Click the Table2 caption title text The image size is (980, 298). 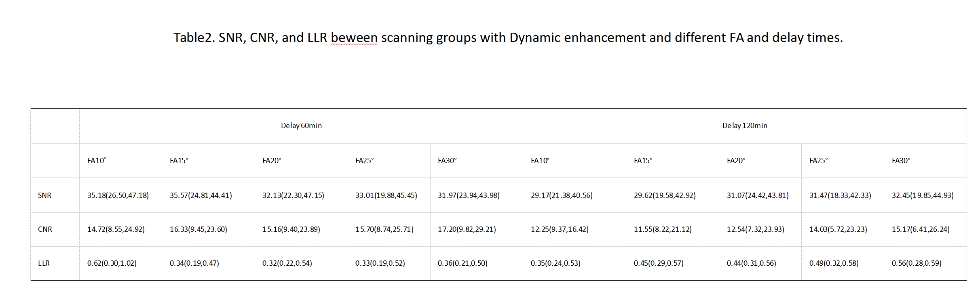(x=508, y=38)
